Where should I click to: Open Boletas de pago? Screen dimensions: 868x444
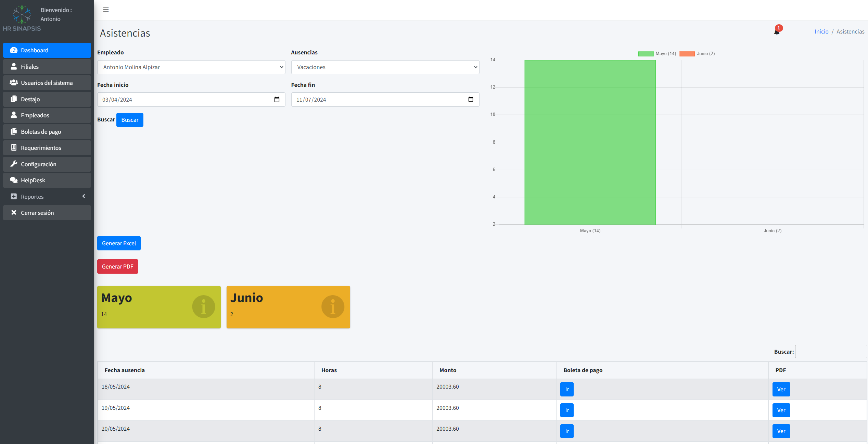point(47,131)
